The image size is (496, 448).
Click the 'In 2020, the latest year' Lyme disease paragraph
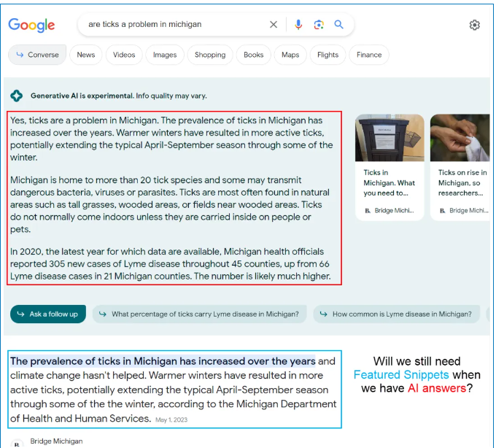tap(170, 264)
